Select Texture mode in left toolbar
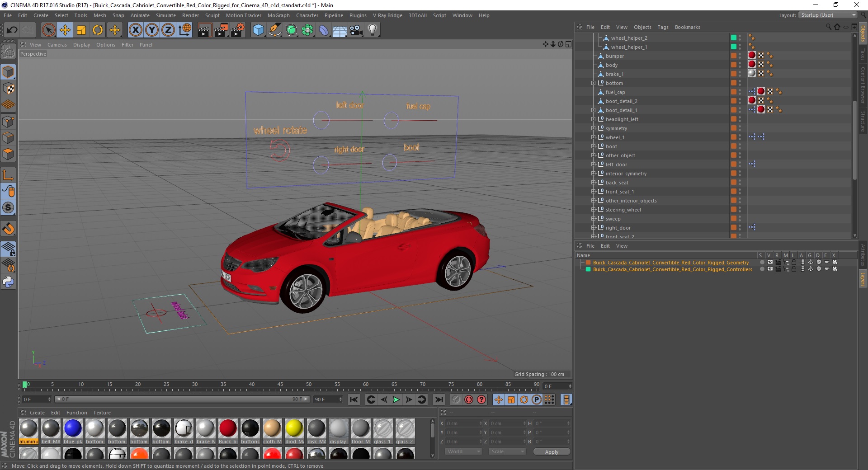This screenshot has width=868, height=470. point(8,88)
